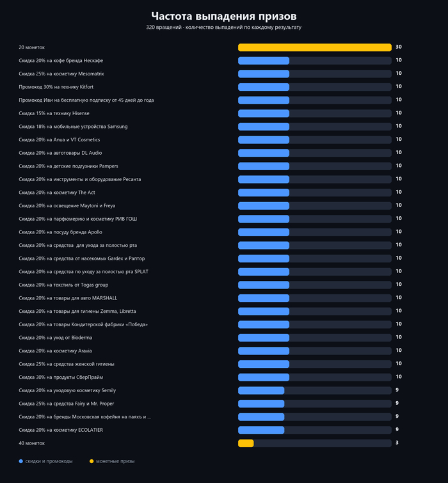Select the label Промокод 30% на технику Kitfort
Image resolution: width=448 pixels, height=483 pixels.
pos(56,87)
